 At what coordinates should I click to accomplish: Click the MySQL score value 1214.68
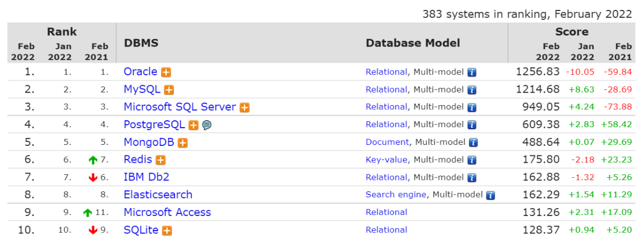pos(538,89)
